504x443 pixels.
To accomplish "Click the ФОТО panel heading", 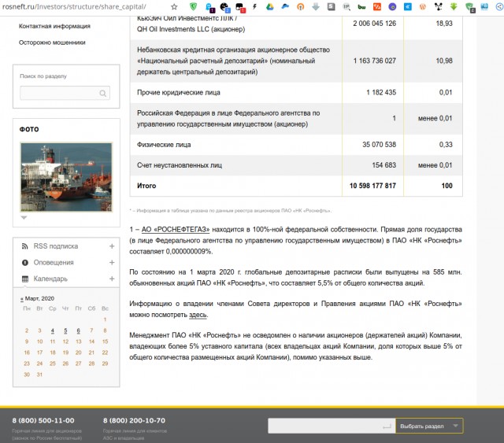I will tap(29, 129).
